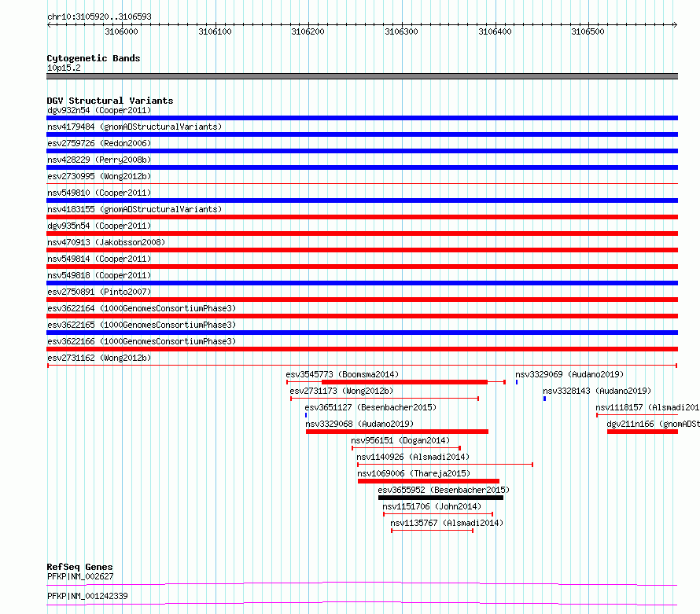Select nsv470913 (Jakobsson2008) label
The width and height of the screenshot is (700, 614).
pos(106,242)
